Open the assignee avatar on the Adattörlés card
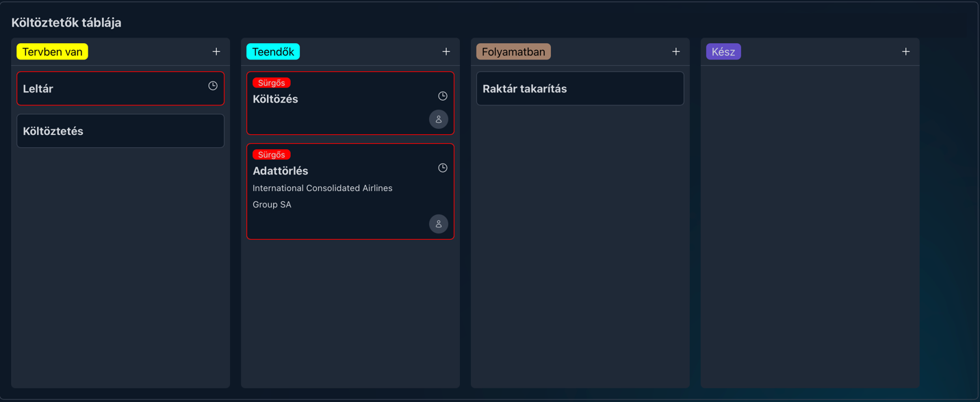 [x=439, y=223]
